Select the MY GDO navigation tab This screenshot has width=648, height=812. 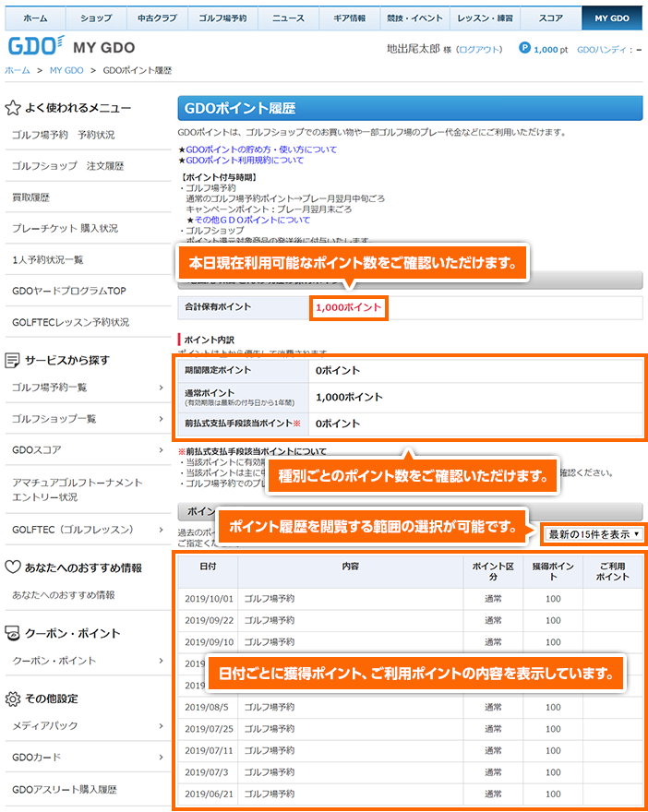coord(612,18)
